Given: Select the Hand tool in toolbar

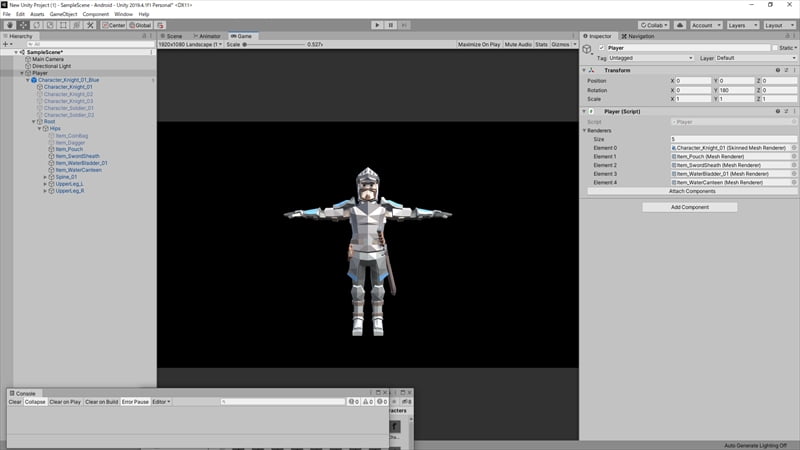Looking at the screenshot, I should [x=10, y=25].
